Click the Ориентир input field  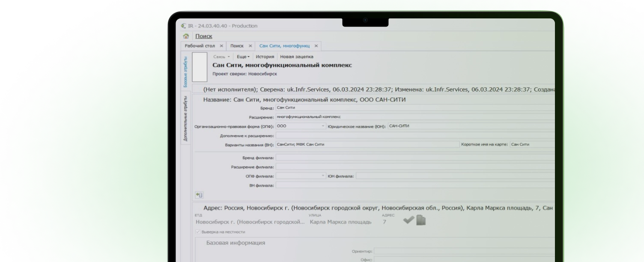coord(464,251)
